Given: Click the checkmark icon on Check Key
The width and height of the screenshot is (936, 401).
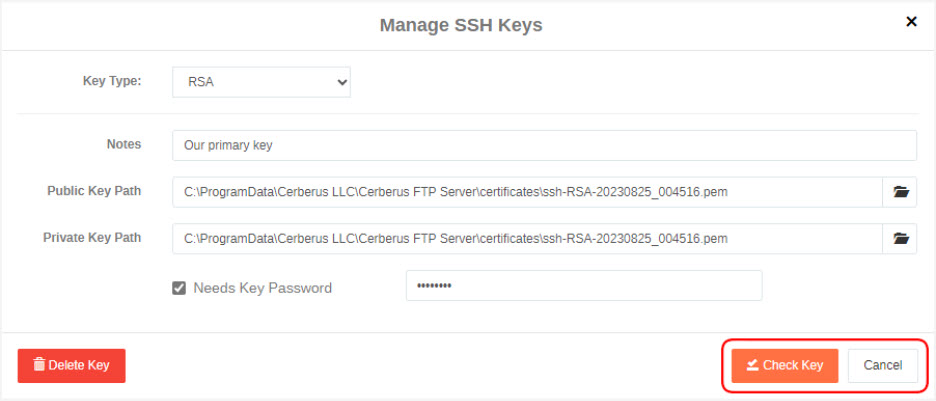Looking at the screenshot, I should (x=753, y=365).
